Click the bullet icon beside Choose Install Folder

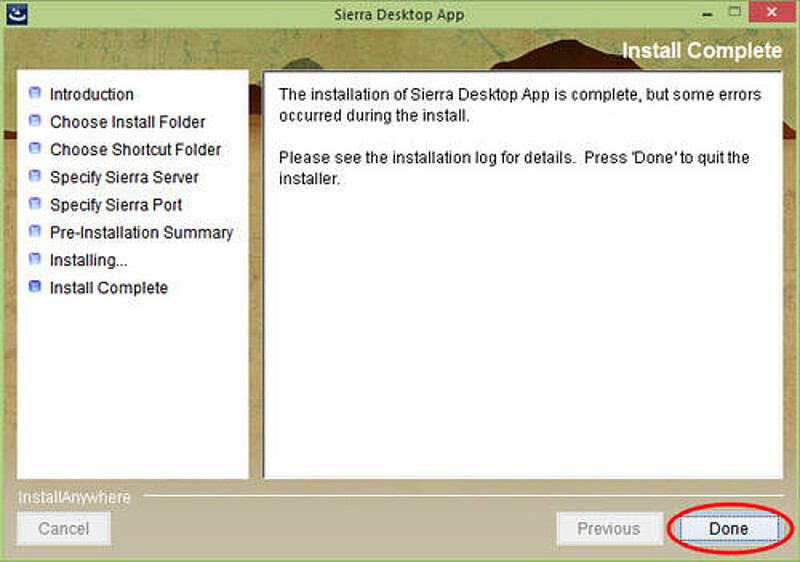point(35,121)
